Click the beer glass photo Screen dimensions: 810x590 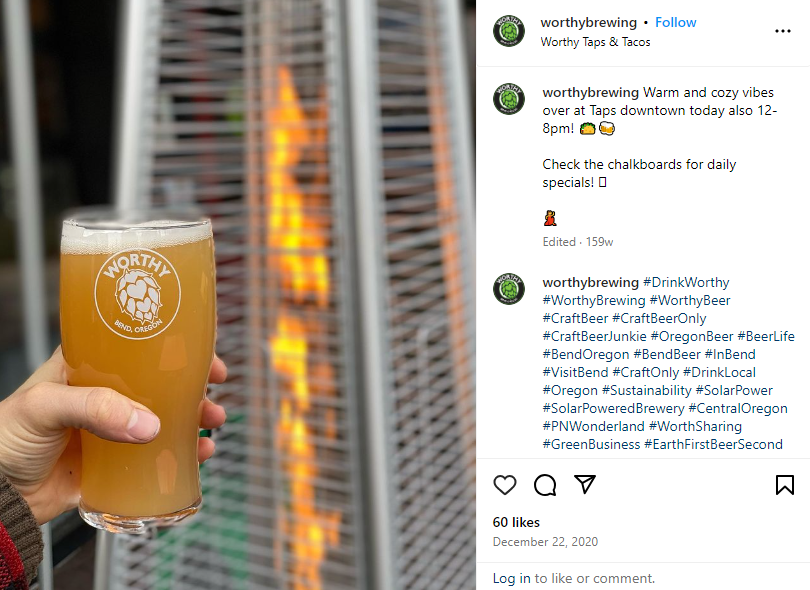coord(238,295)
